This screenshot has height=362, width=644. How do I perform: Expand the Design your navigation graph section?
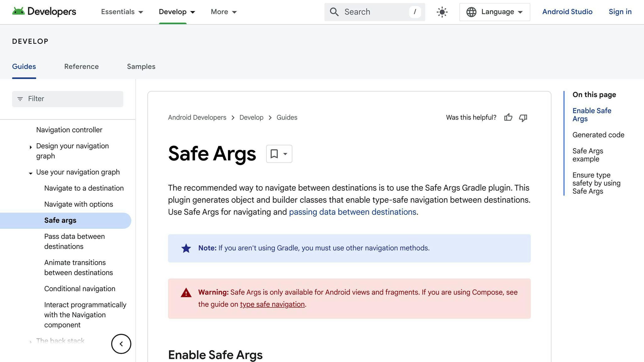[31, 147]
